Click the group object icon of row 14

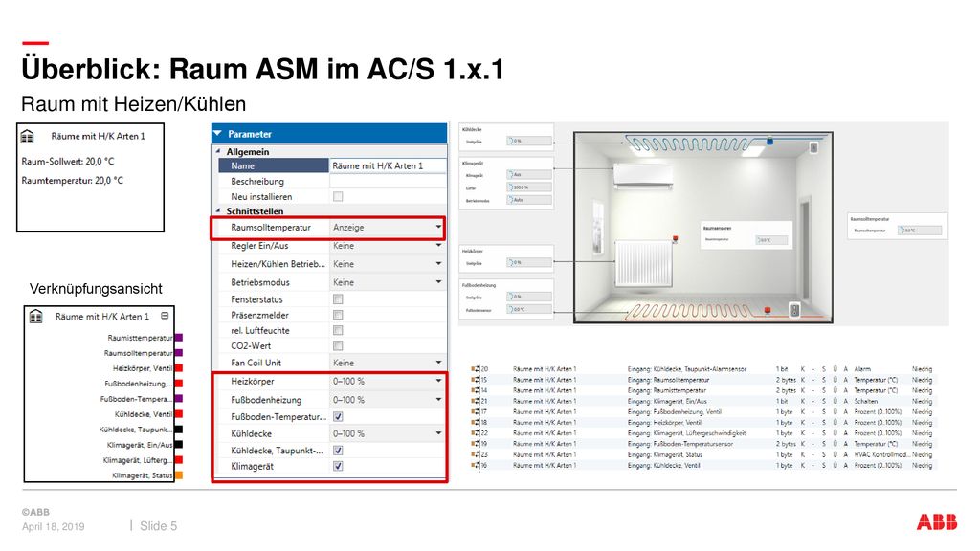click(475, 390)
